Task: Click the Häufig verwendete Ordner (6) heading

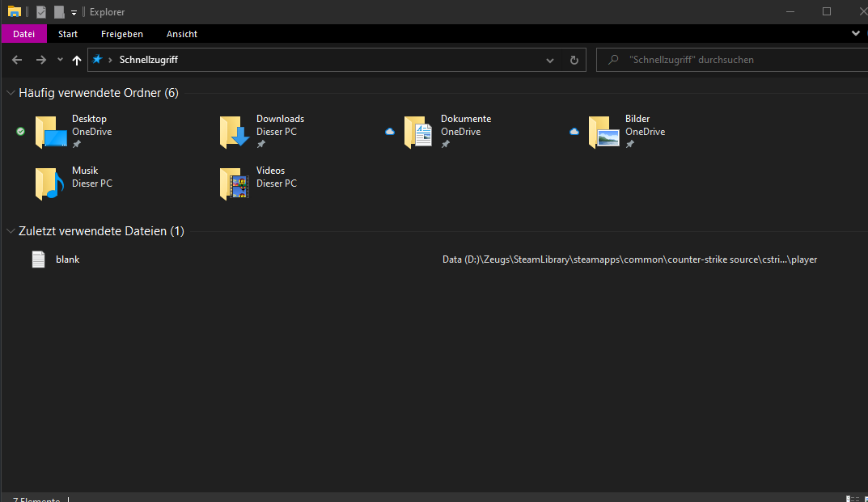Action: [x=99, y=93]
